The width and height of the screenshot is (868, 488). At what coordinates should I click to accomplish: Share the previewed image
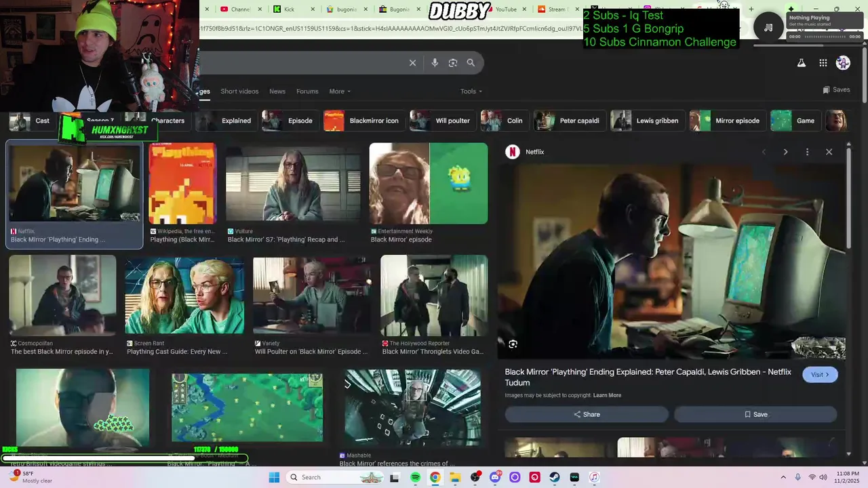coord(587,414)
